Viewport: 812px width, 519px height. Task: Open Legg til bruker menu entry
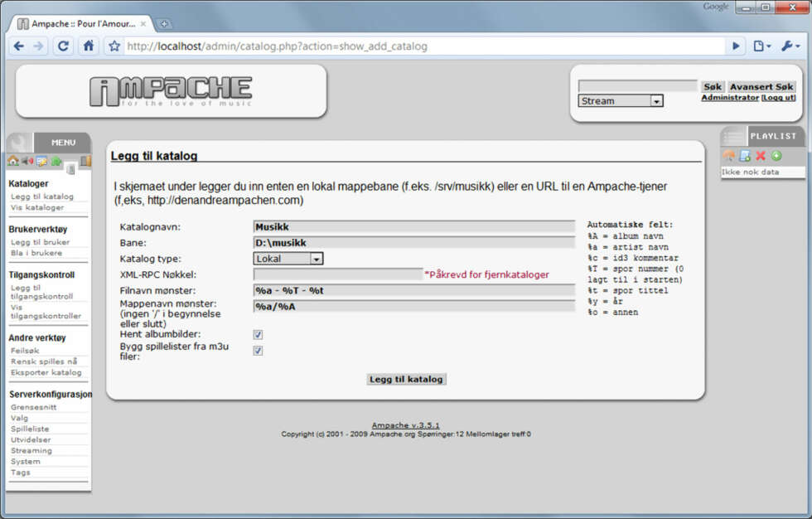pyautogui.click(x=40, y=242)
